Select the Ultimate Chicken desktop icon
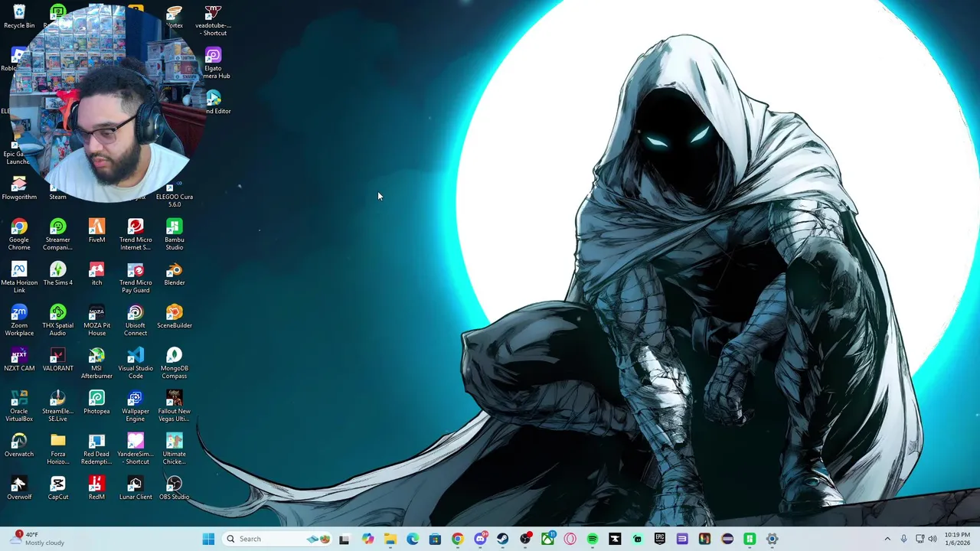This screenshot has width=980, height=551. (x=175, y=448)
